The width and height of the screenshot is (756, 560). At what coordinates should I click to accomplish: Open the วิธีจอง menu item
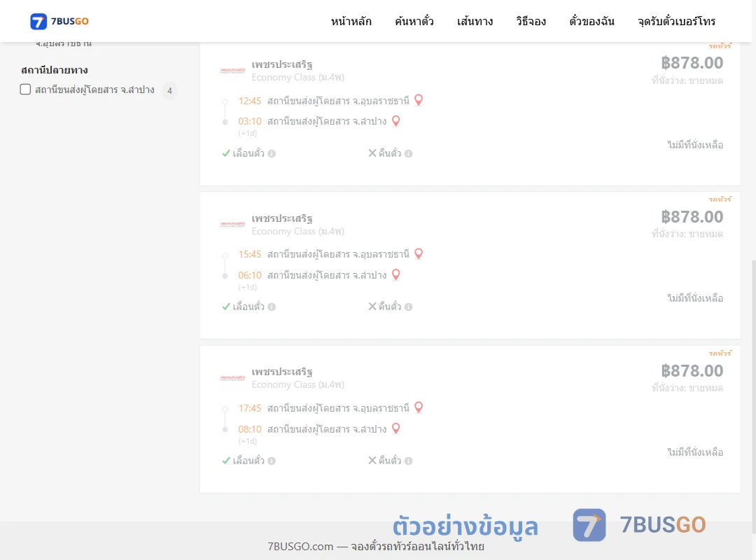tap(531, 21)
